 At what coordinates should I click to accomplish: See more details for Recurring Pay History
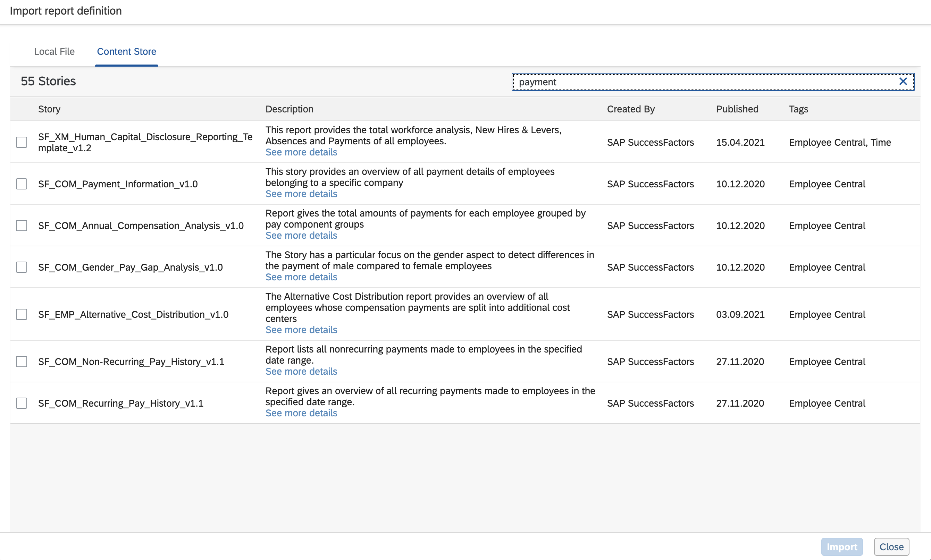click(301, 413)
